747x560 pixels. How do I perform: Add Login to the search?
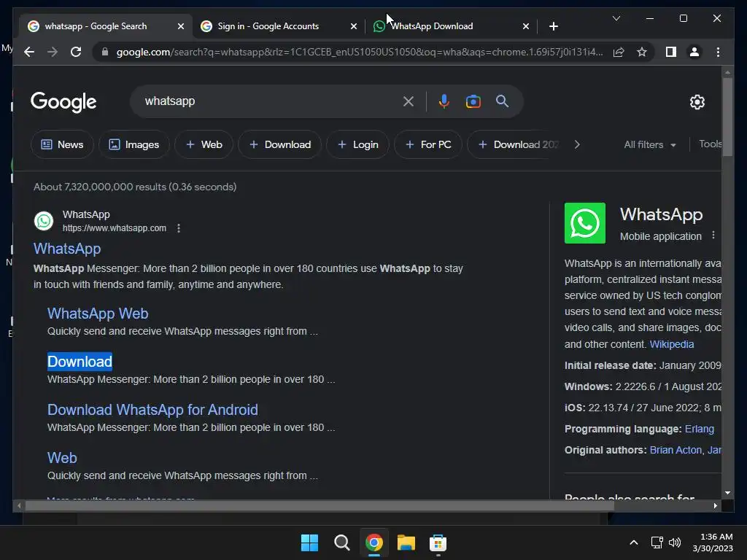pyautogui.click(x=357, y=144)
